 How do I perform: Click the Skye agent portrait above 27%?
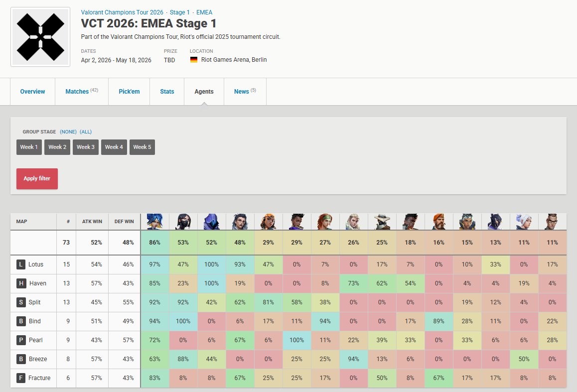click(x=325, y=222)
